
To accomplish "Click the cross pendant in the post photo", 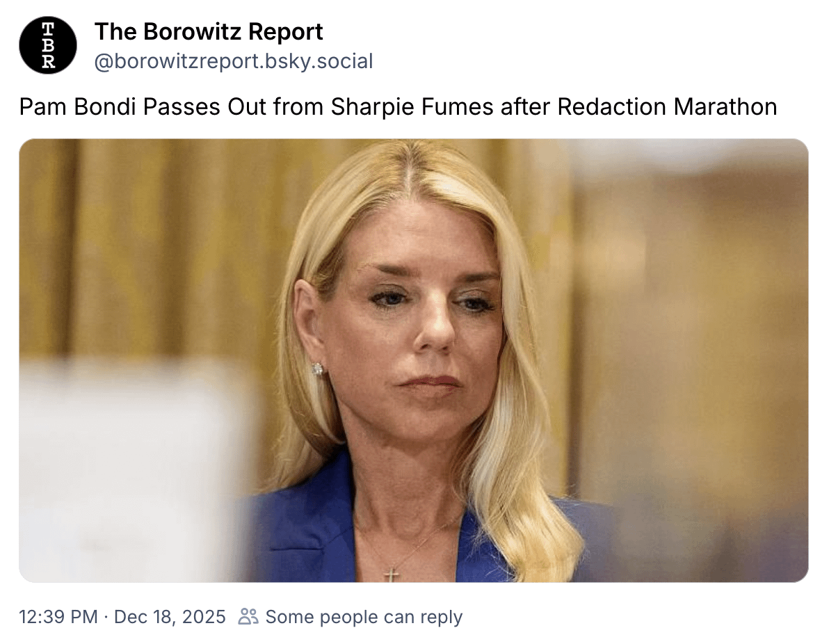I will 392,574.
